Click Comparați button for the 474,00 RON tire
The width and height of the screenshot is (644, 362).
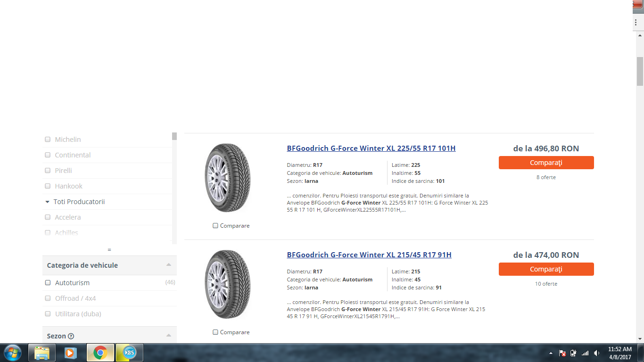tap(546, 269)
